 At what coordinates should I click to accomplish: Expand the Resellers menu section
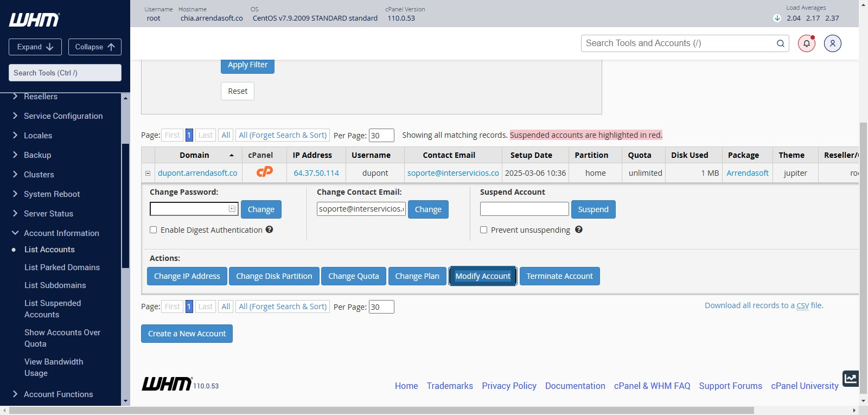click(x=41, y=97)
